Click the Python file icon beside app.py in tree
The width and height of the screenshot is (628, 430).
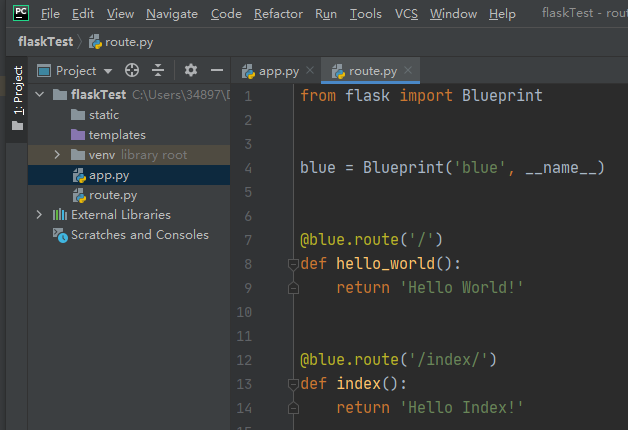79,175
